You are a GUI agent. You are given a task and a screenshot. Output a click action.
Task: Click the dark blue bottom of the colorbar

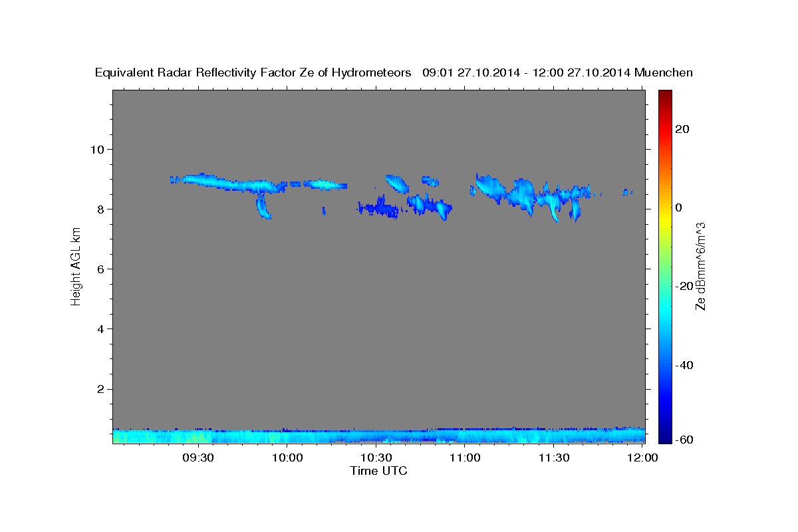pyautogui.click(x=664, y=436)
